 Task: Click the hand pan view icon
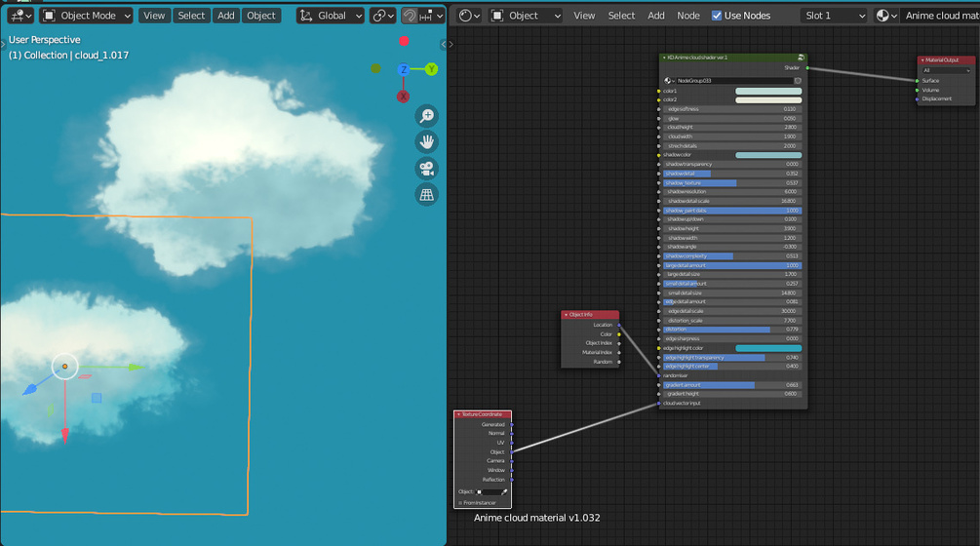coord(427,141)
